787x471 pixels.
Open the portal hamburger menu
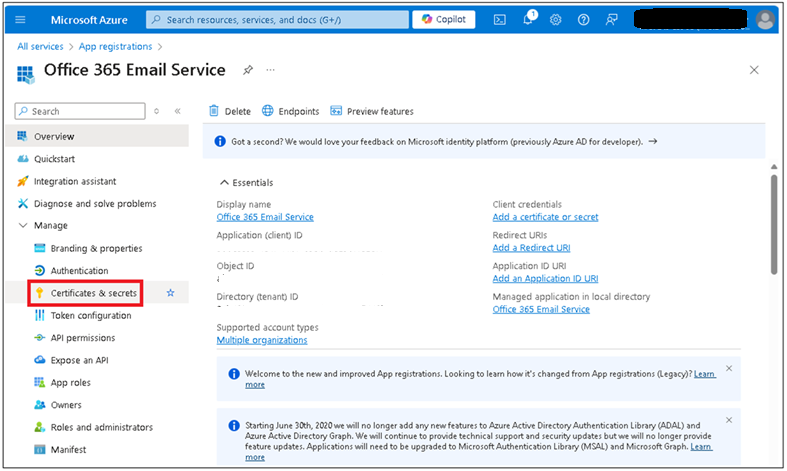pos(20,20)
